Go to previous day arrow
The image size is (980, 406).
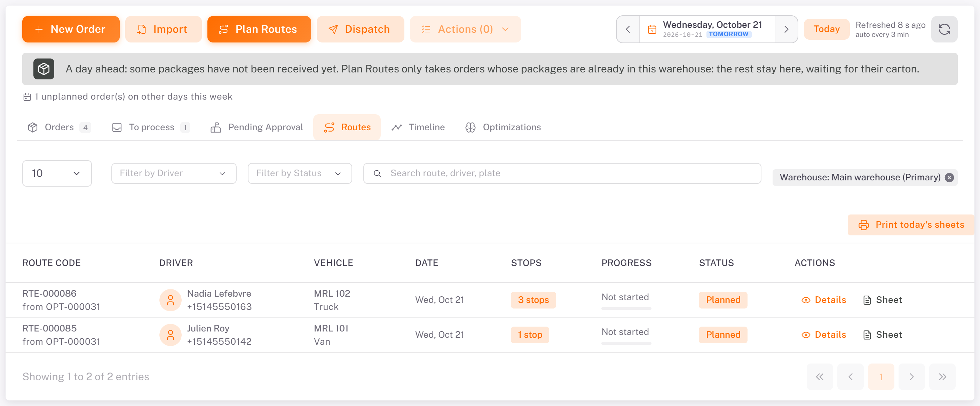628,29
